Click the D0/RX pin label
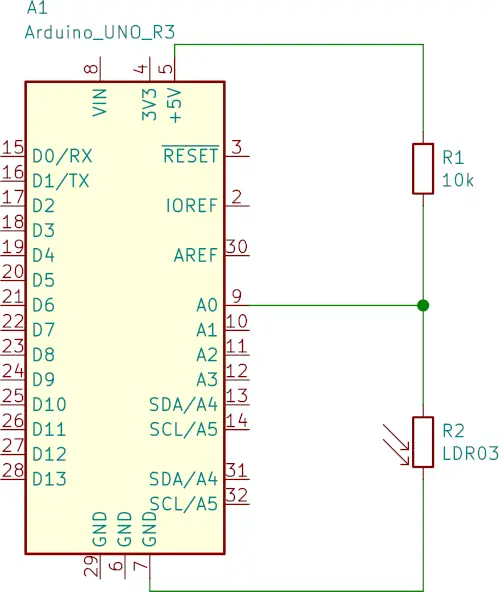This screenshot has width=500, height=592. pos(62,156)
